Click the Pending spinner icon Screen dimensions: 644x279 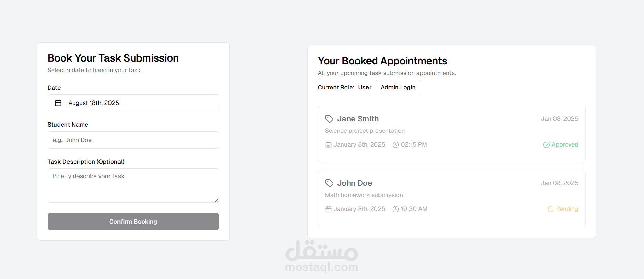[x=550, y=209]
